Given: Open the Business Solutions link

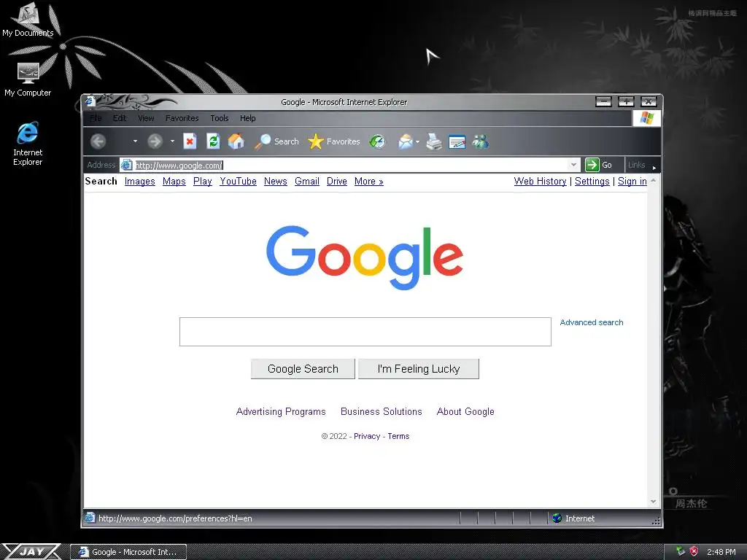Looking at the screenshot, I should pyautogui.click(x=381, y=411).
